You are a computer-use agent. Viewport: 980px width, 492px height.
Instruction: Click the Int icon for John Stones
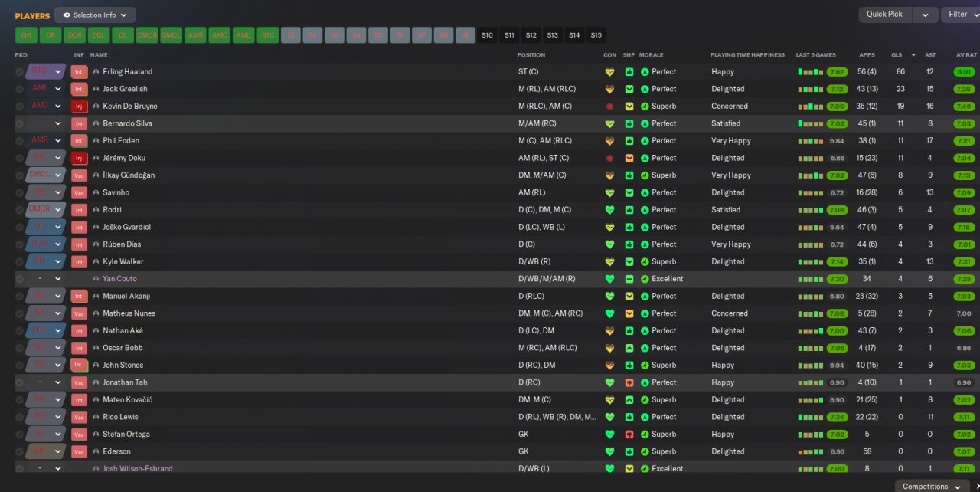pyautogui.click(x=79, y=366)
